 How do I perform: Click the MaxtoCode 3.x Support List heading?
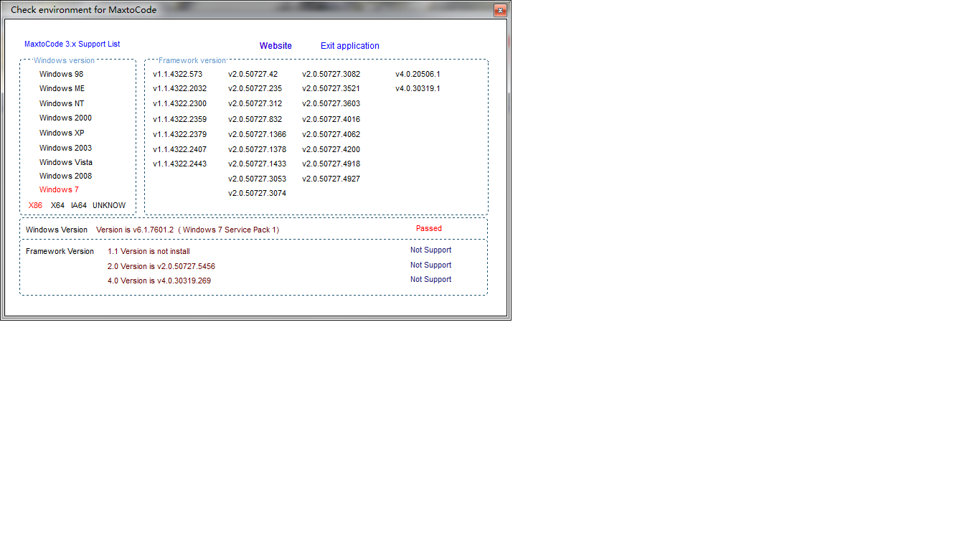[x=72, y=44]
